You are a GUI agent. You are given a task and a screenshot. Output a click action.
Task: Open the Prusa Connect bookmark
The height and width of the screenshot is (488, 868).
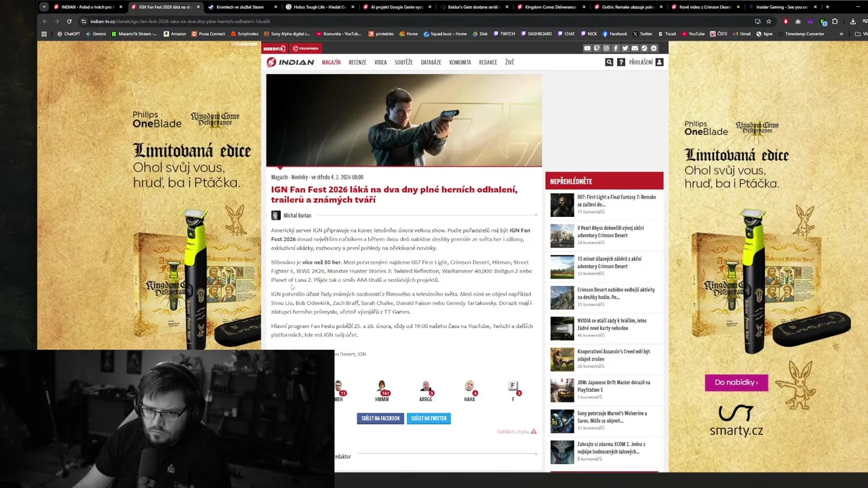(x=208, y=34)
